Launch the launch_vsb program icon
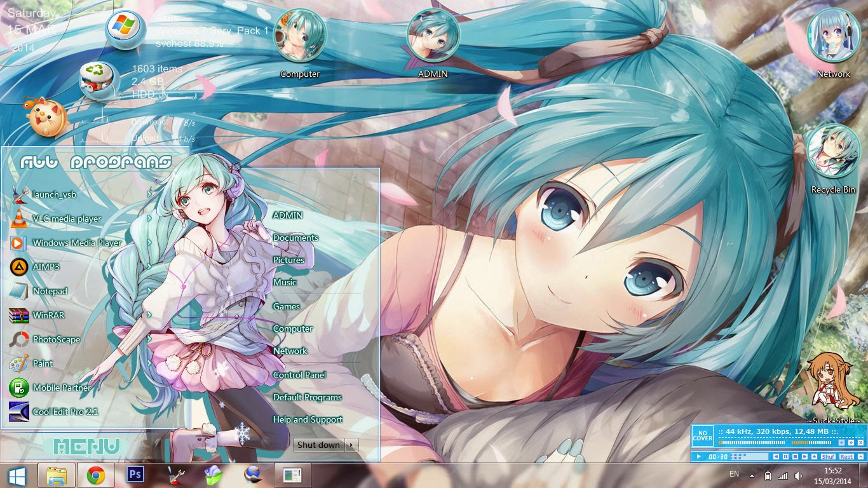 19,194
